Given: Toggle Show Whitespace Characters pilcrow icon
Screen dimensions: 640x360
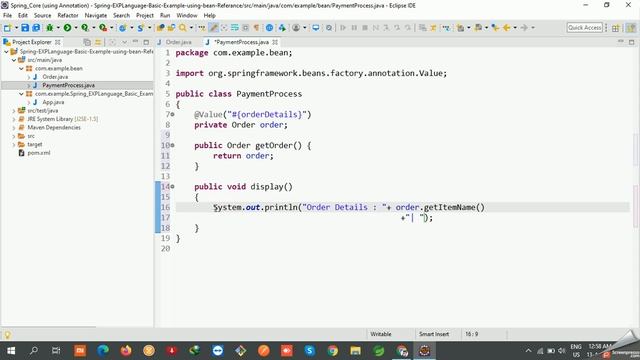Looking at the screenshot, I should (256, 28).
